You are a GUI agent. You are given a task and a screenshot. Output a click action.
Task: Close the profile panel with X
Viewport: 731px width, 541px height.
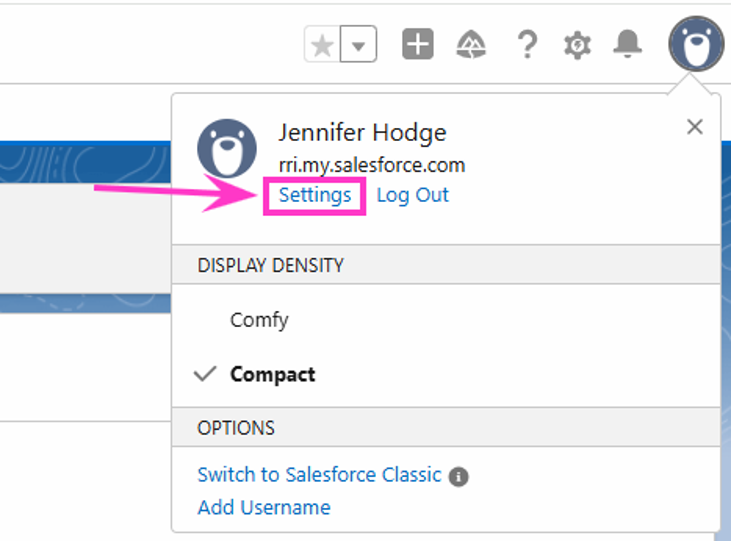click(695, 127)
